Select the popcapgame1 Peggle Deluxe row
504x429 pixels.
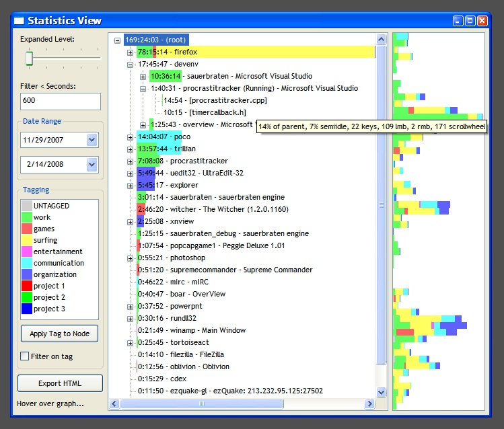[x=211, y=246]
